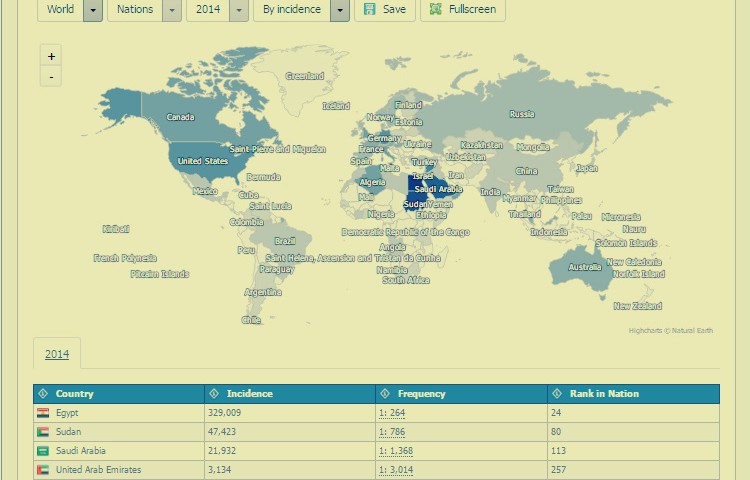This screenshot has height=480, width=750.
Task: Click the Sudan flag icon
Action: [43, 432]
